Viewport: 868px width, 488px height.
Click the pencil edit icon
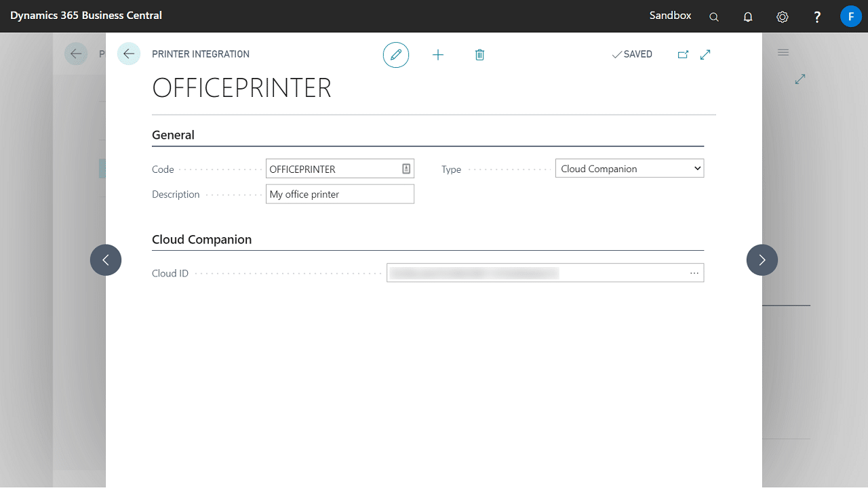point(396,54)
